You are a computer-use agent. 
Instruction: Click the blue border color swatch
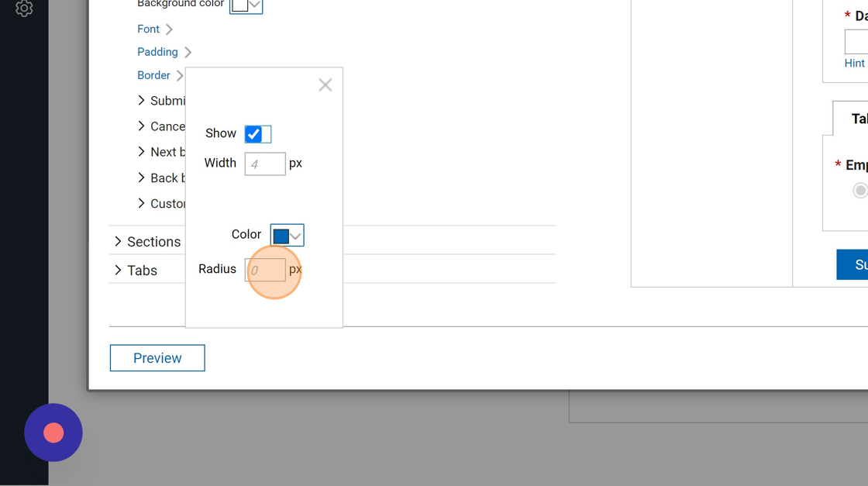[281, 236]
